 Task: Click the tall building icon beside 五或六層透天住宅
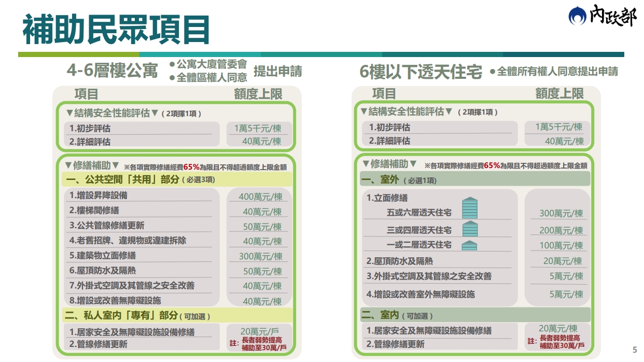tap(469, 208)
